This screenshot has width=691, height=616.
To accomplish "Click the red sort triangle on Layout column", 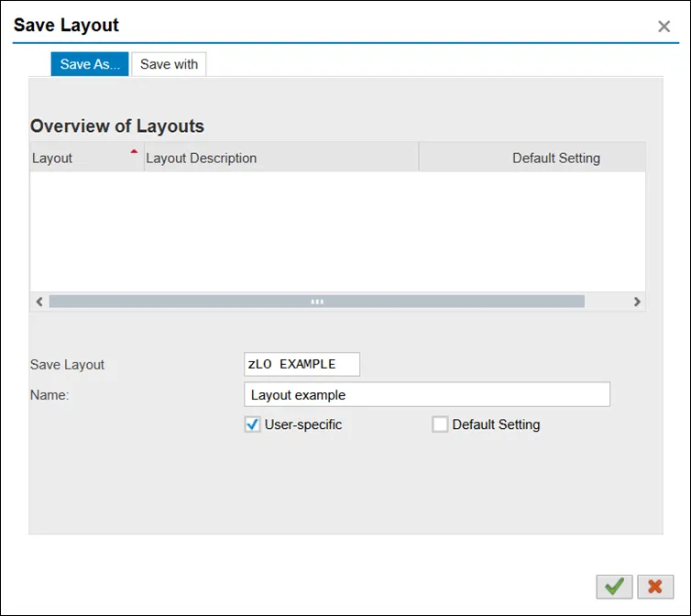I will (134, 151).
